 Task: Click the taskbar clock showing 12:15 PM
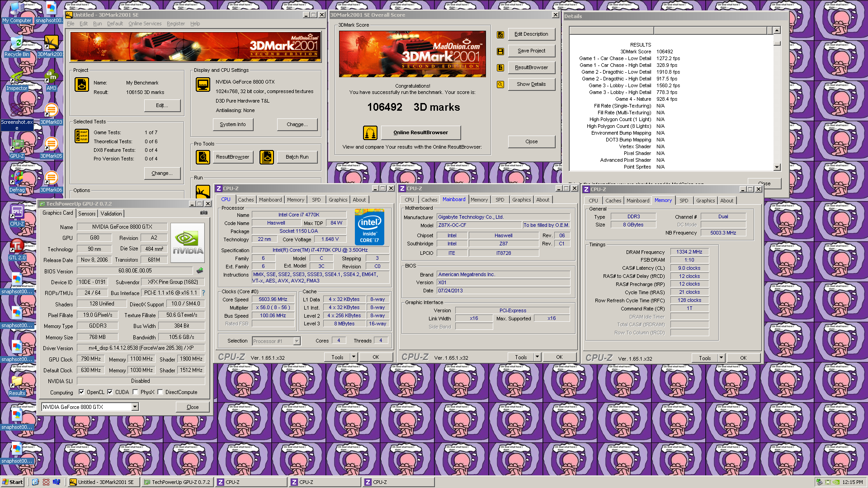(x=852, y=482)
